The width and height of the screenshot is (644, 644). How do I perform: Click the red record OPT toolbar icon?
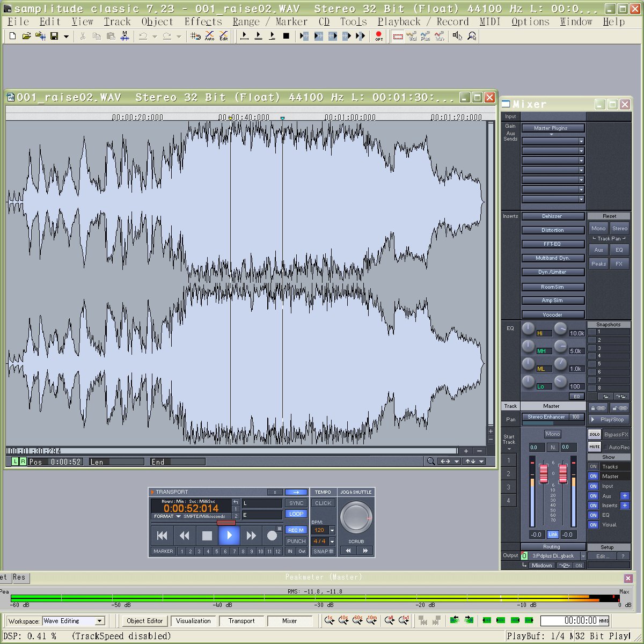(379, 36)
